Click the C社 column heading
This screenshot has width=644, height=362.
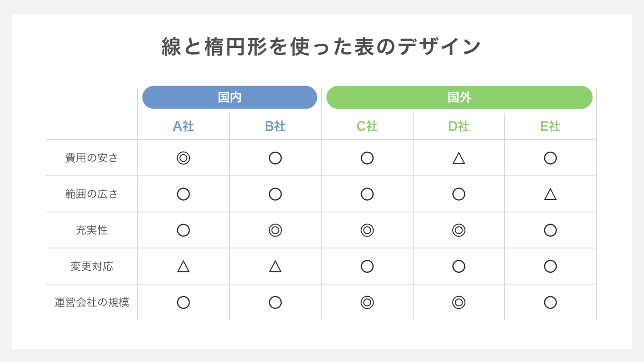[x=367, y=126]
